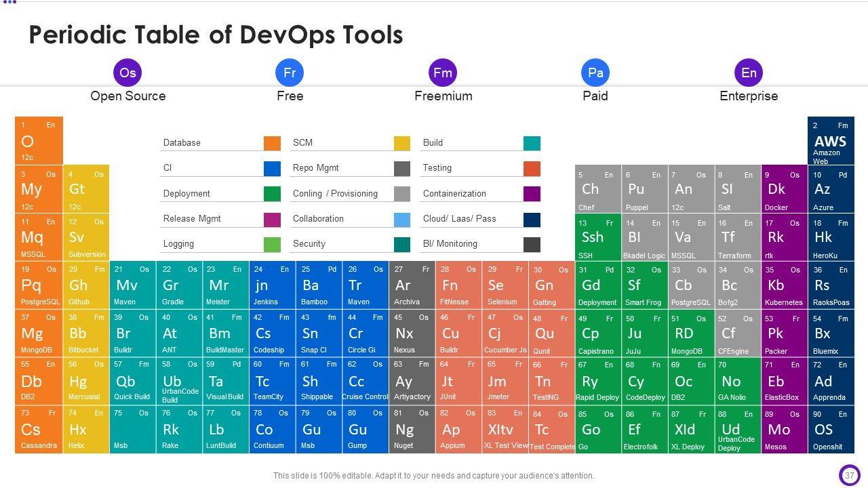The width and height of the screenshot is (868, 488).
Task: Select the En Enterprise circle badge
Action: tap(749, 73)
